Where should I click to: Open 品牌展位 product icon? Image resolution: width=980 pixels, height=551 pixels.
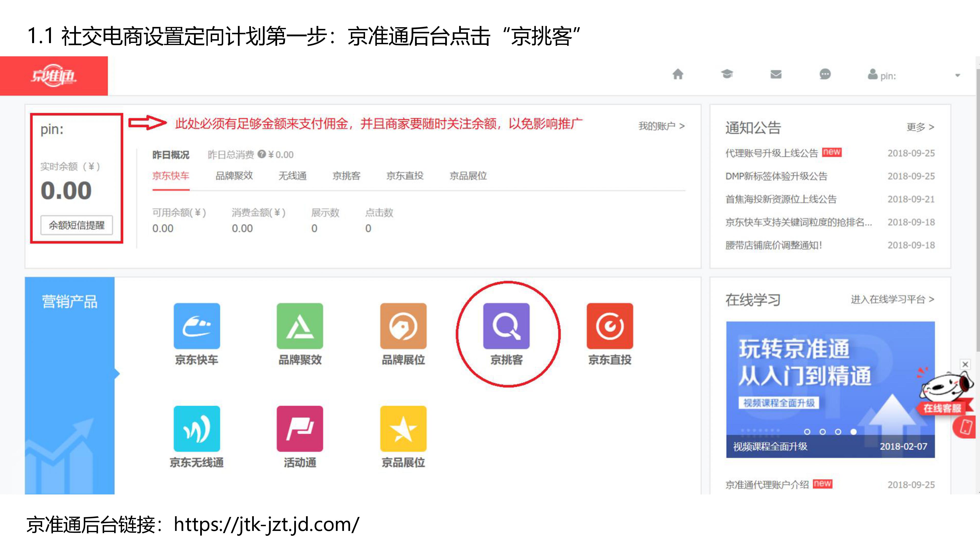pyautogui.click(x=403, y=326)
